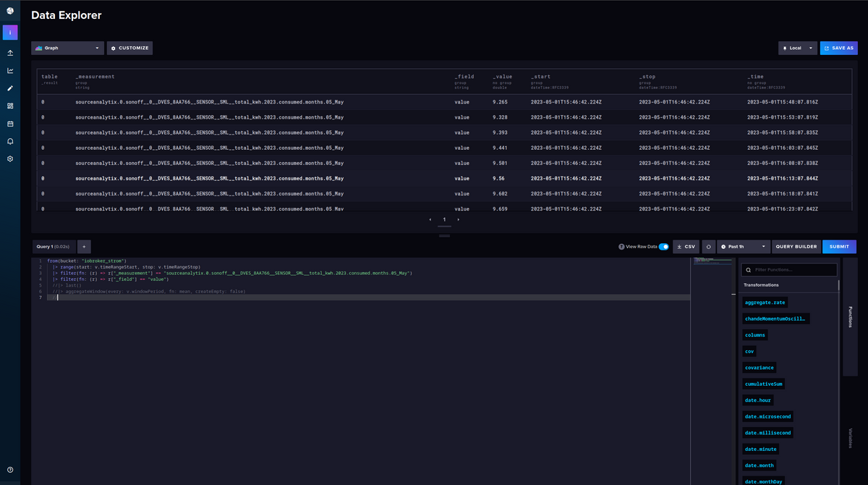Insert the date.millisecond function

768,433
